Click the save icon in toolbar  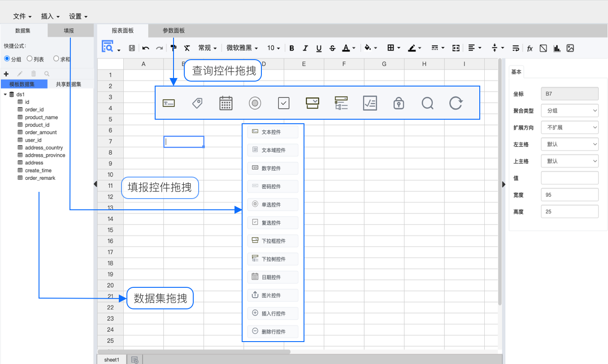click(132, 48)
